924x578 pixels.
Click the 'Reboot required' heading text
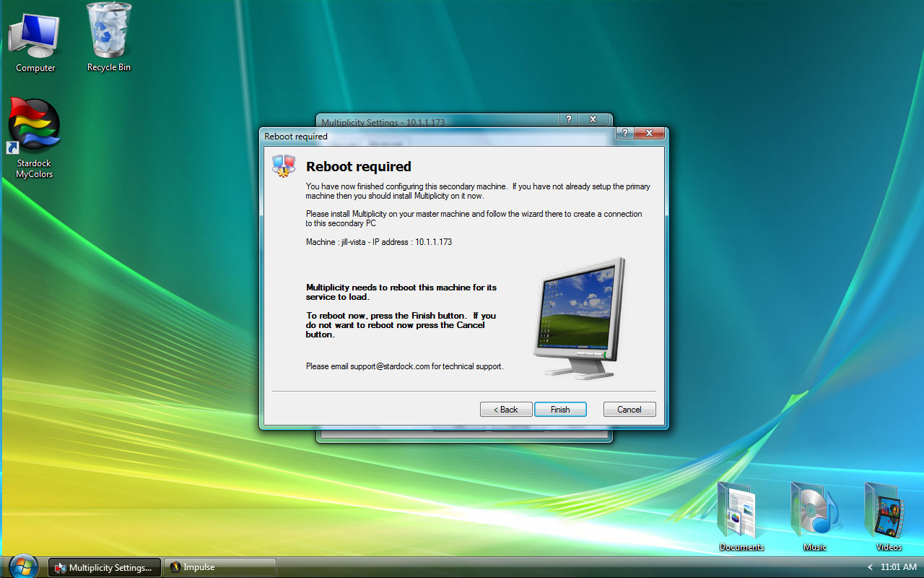click(359, 167)
